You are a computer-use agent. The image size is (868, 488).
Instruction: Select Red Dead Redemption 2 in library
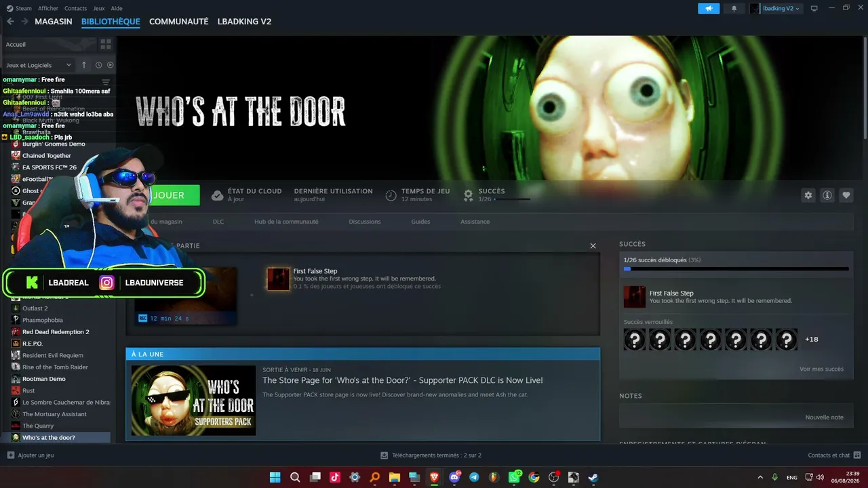pyautogui.click(x=56, y=332)
